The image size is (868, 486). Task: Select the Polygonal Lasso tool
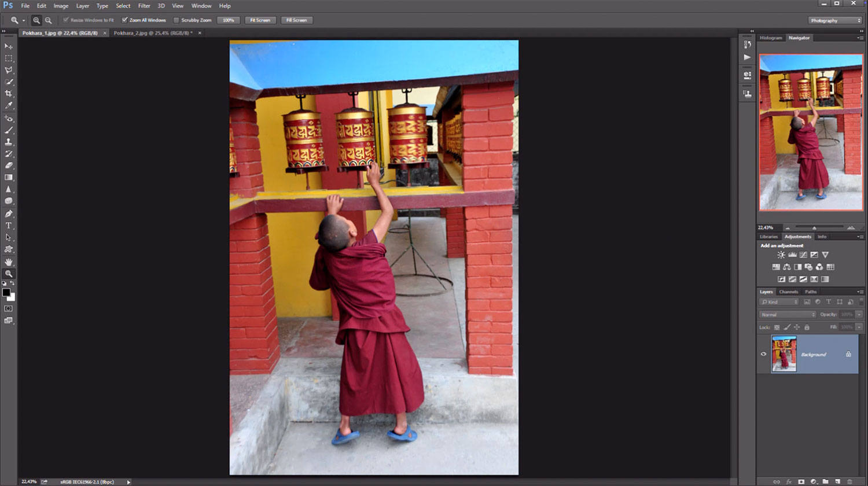click(9, 70)
